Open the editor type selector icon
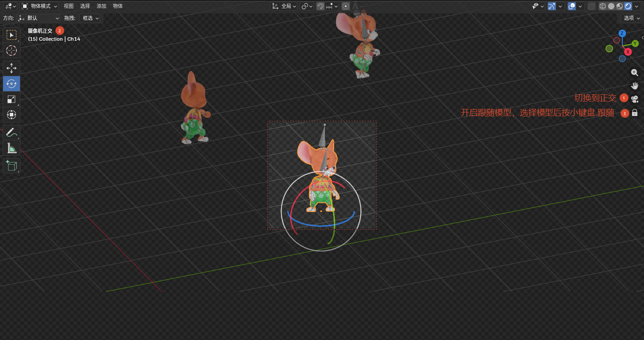This screenshot has width=644, height=340. pyautogui.click(x=10, y=6)
